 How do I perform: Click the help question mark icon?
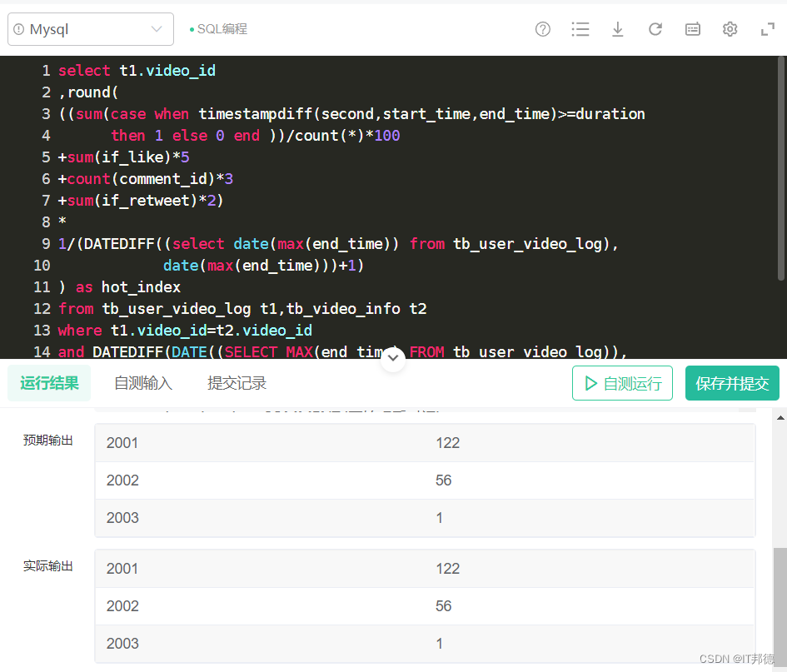point(543,29)
